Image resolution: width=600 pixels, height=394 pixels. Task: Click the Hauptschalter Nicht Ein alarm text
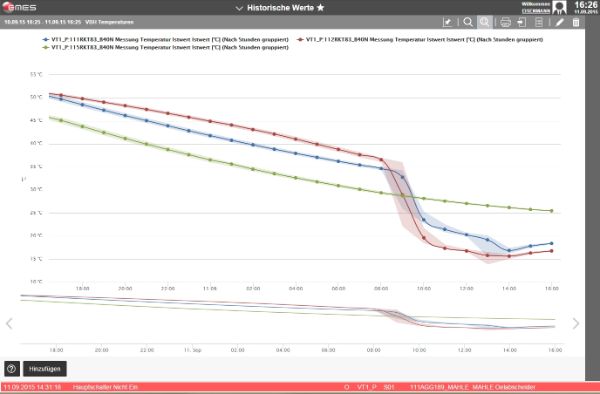click(x=105, y=387)
